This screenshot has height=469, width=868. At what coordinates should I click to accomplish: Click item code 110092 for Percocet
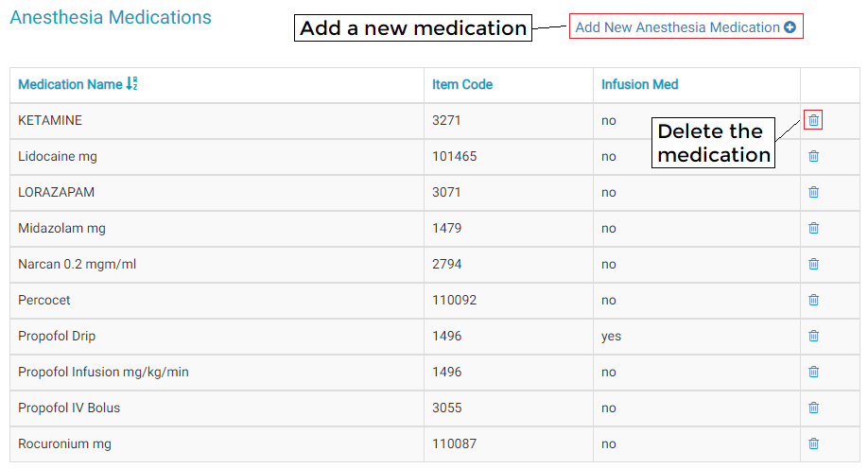click(x=455, y=300)
